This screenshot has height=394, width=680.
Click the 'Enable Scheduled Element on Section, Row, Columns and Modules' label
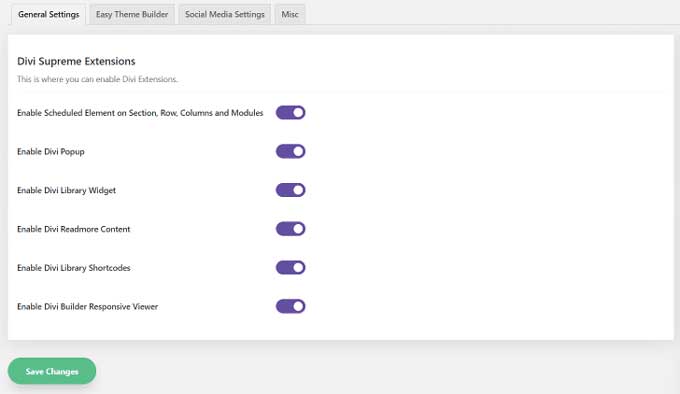click(x=140, y=113)
